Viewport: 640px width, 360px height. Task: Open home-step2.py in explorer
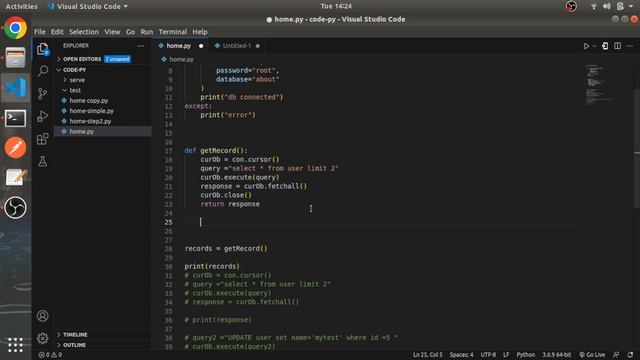(90, 121)
